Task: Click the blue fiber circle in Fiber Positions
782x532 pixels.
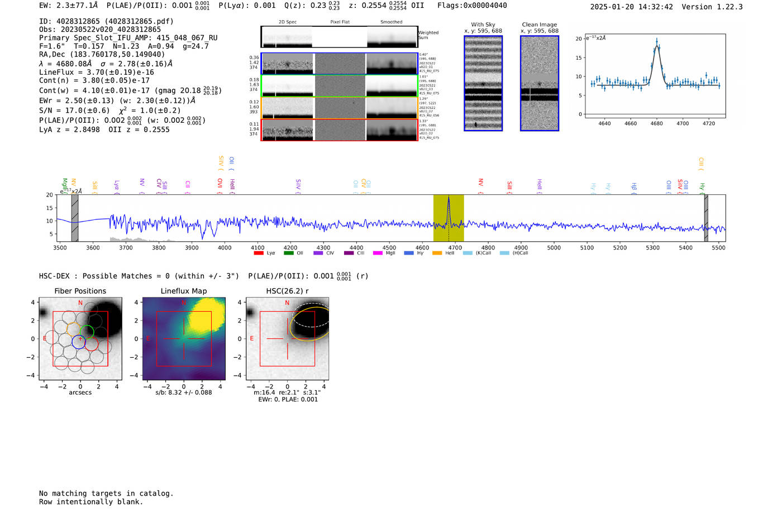Action: coord(79,342)
